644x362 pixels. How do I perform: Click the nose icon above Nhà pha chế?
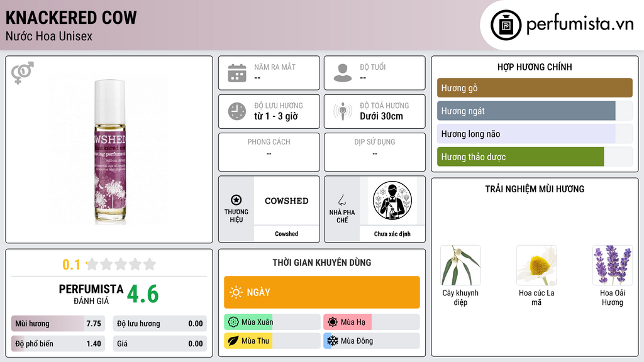(341, 200)
